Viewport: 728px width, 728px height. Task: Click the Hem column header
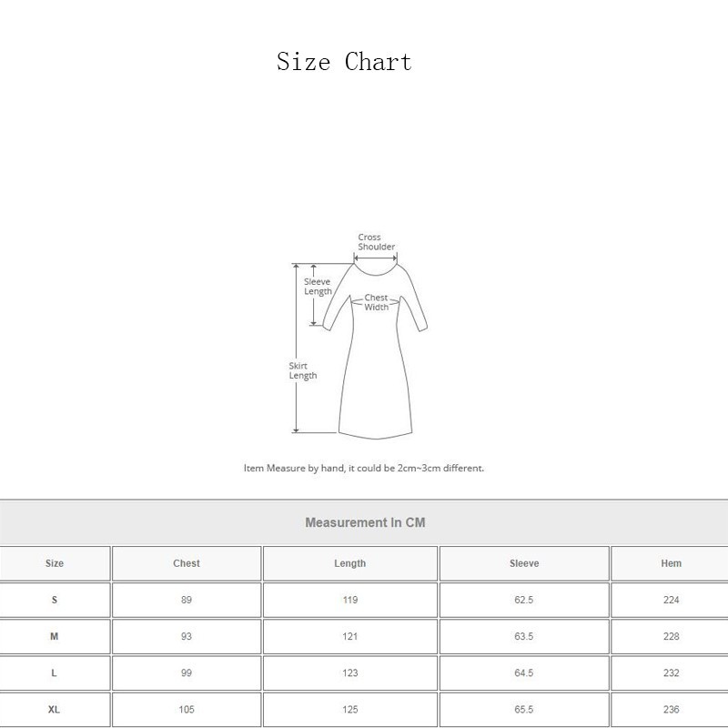tap(670, 563)
